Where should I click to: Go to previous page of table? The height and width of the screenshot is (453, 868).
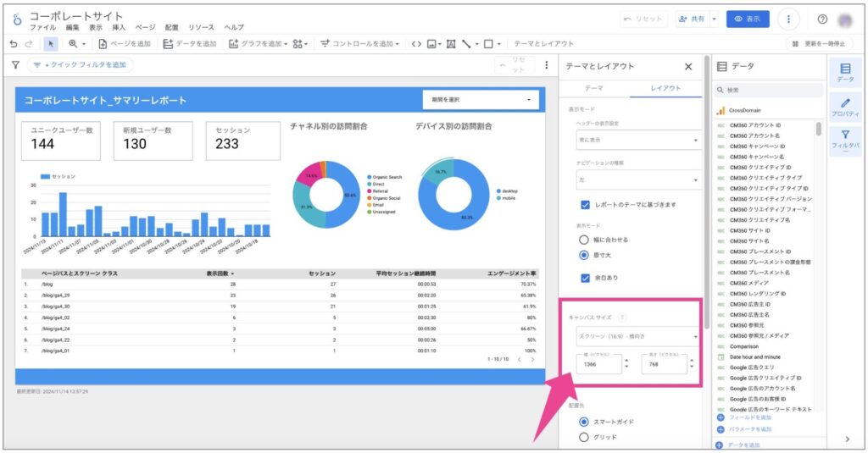[520, 360]
